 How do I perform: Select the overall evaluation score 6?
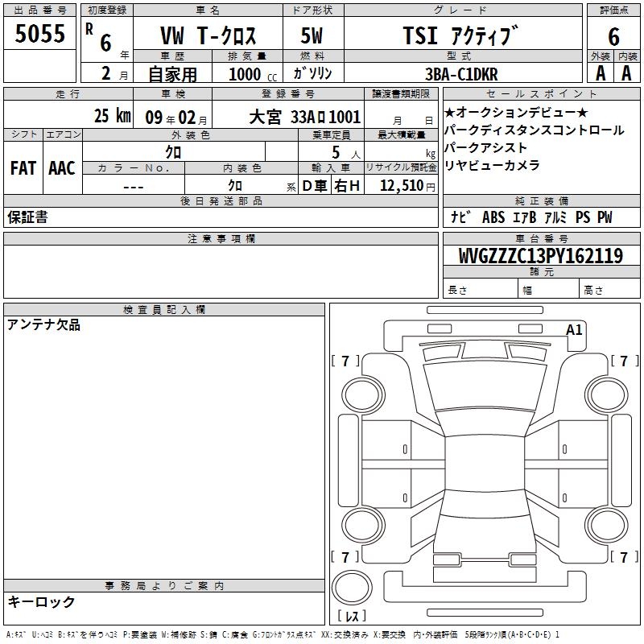tap(613, 36)
